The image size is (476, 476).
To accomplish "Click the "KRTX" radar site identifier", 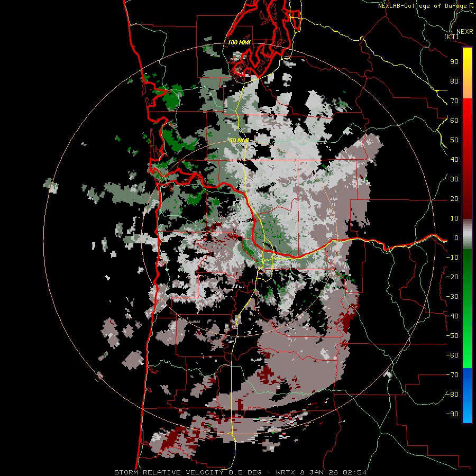I will pyautogui.click(x=286, y=472).
